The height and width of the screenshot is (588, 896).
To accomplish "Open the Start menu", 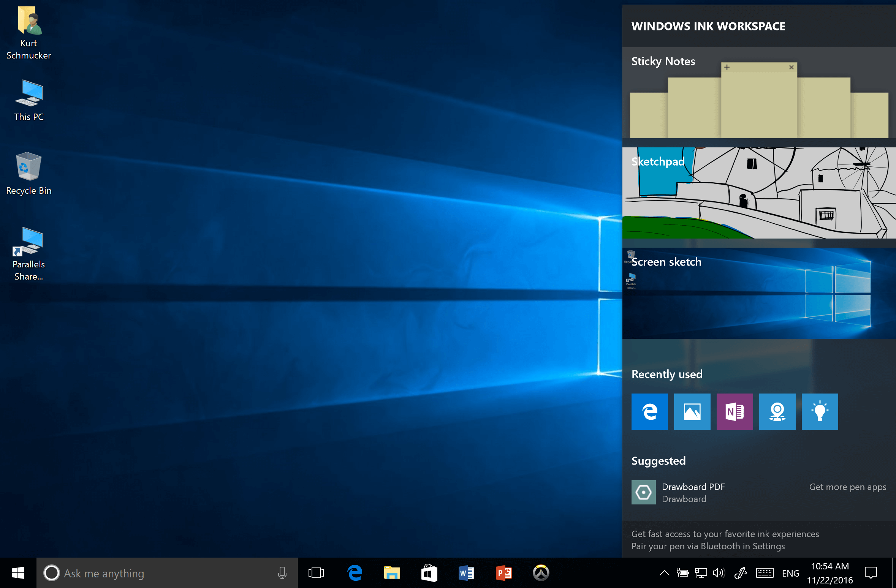I will [x=18, y=573].
